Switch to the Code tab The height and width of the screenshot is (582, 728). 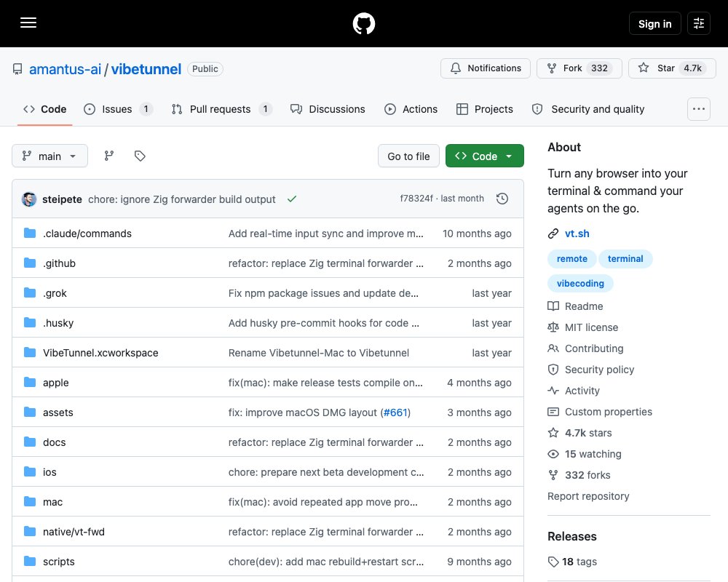[44, 109]
